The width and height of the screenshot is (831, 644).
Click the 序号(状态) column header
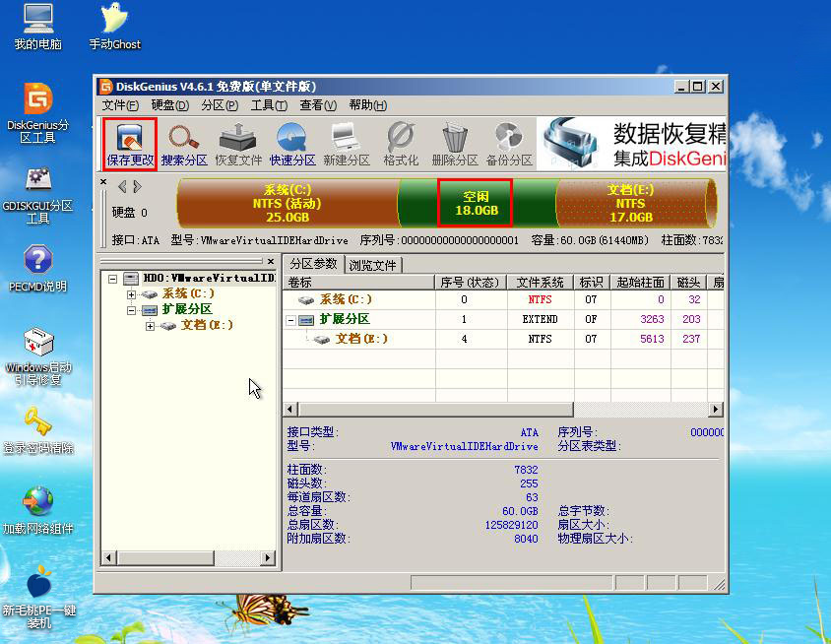point(471,283)
